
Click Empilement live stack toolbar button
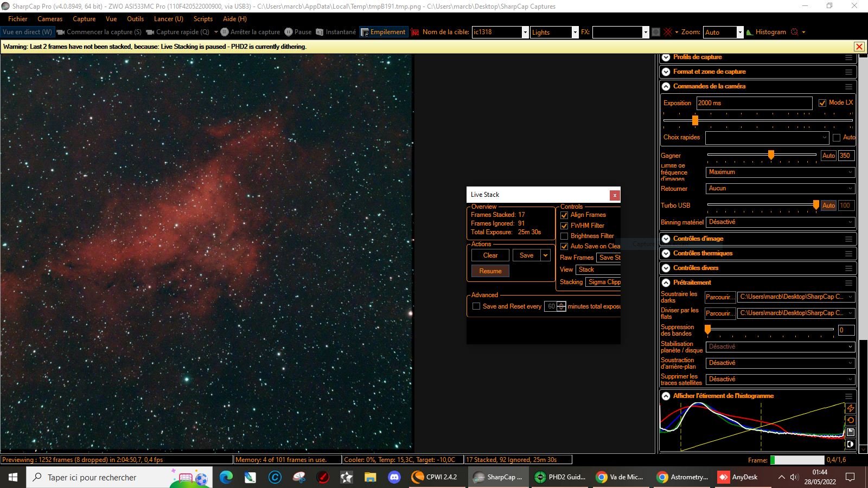[x=383, y=32]
